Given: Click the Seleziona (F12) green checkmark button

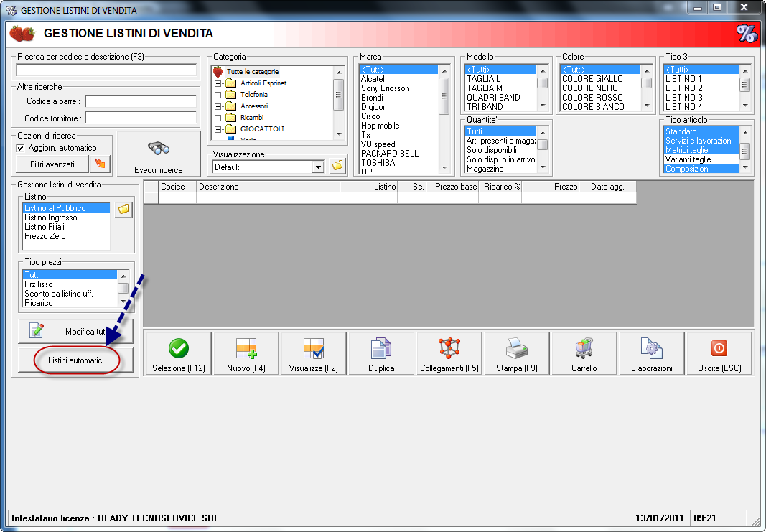Looking at the screenshot, I should coord(178,354).
